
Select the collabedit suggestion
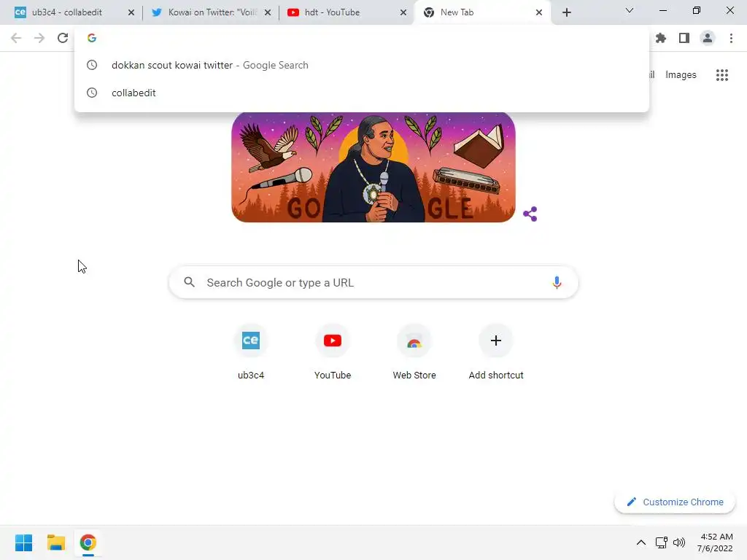pos(362,93)
